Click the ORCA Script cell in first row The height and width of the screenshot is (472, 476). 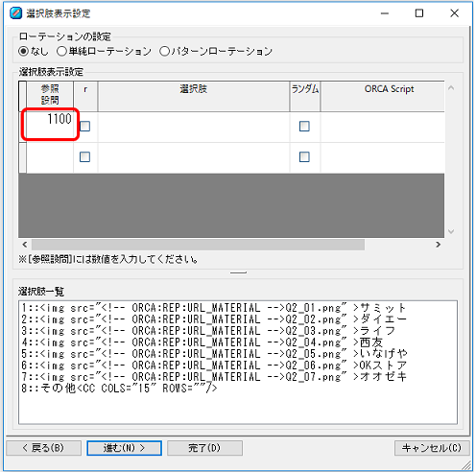(x=383, y=127)
